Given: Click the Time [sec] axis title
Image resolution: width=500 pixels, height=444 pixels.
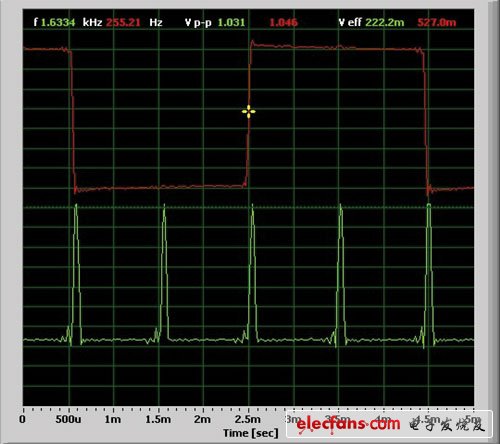Looking at the screenshot, I should click(251, 433).
